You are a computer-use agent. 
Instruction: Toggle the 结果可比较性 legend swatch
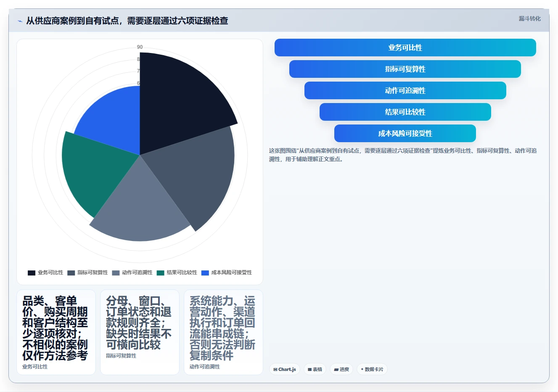[x=161, y=273]
